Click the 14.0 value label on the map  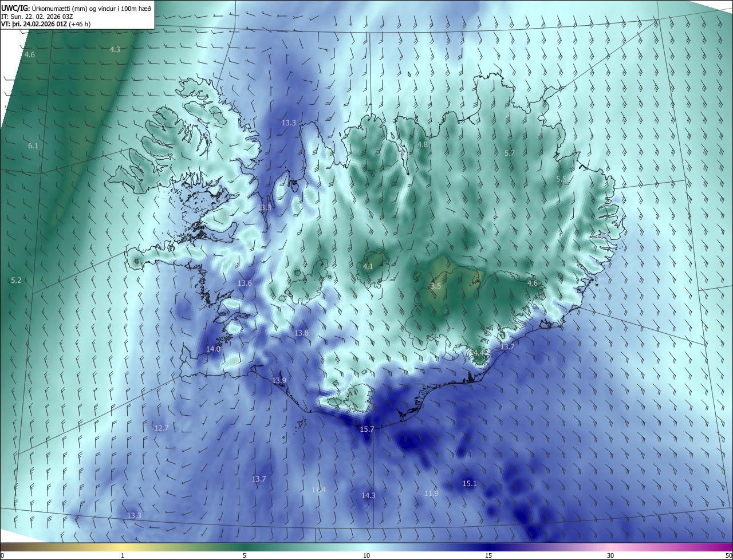pyautogui.click(x=213, y=349)
